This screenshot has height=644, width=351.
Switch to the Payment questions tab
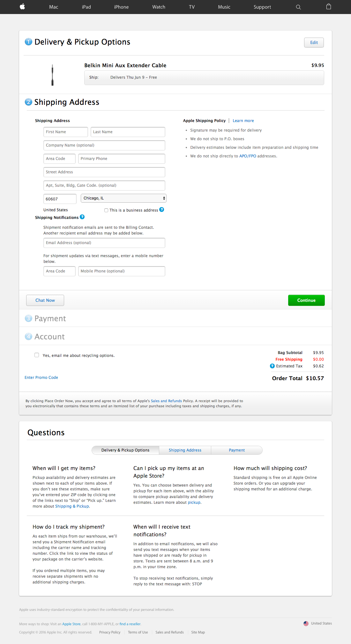237,450
